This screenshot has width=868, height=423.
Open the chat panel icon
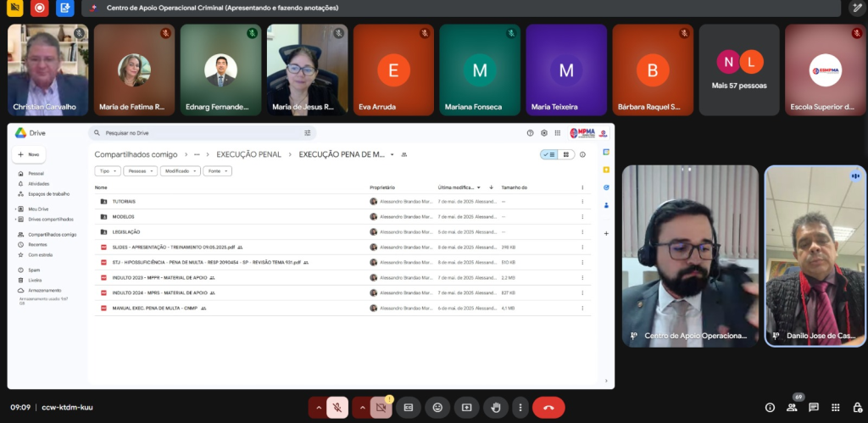coord(814,408)
